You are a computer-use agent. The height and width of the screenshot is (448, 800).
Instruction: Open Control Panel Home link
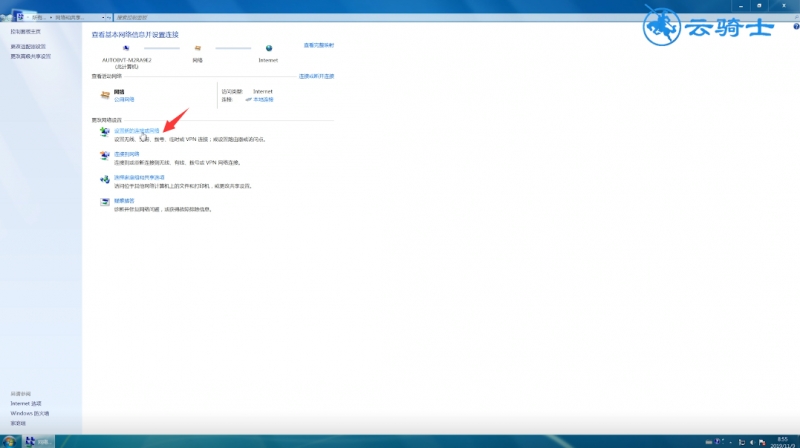tap(26, 32)
